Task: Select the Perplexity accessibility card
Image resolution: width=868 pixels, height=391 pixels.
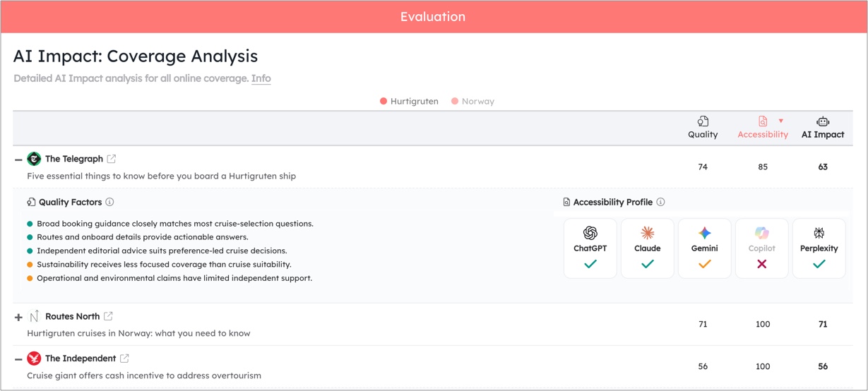Action: 819,248
